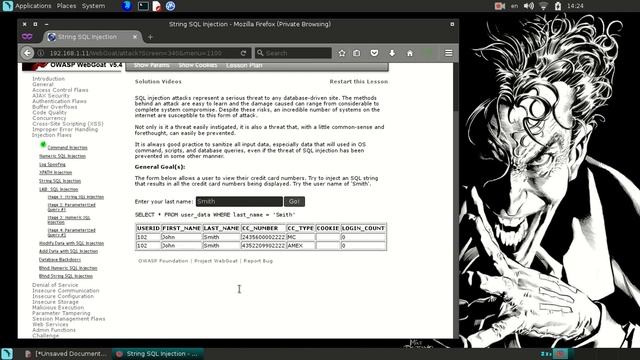Click the Restart this Lesson link
The image size is (640, 360).
tap(359, 82)
